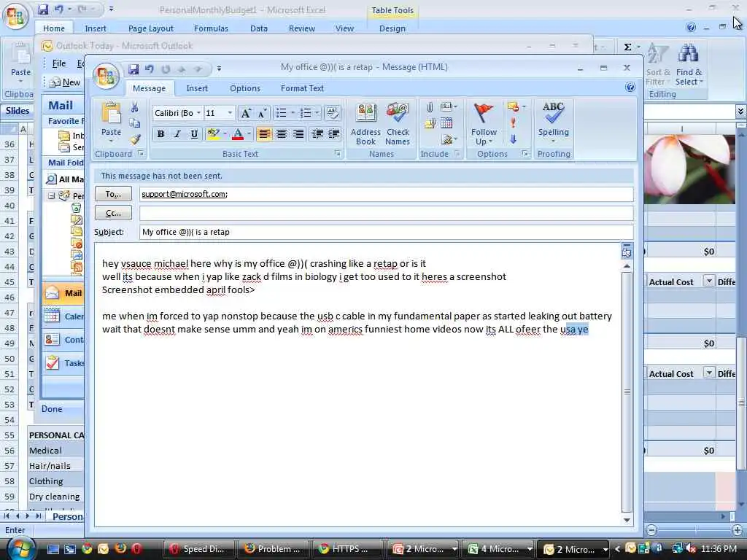The height and width of the screenshot is (560, 747).
Task: Click the Cut scissors icon
Action: (135, 107)
